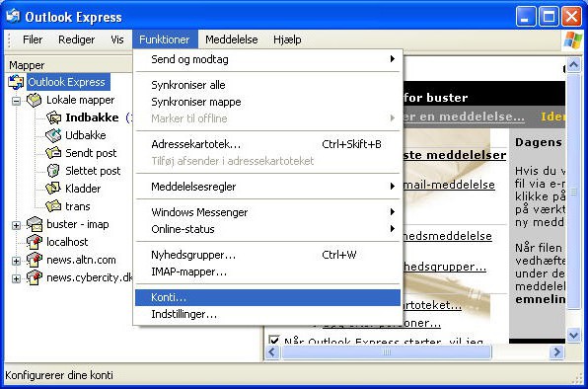Click the trans folder icon

point(53,206)
